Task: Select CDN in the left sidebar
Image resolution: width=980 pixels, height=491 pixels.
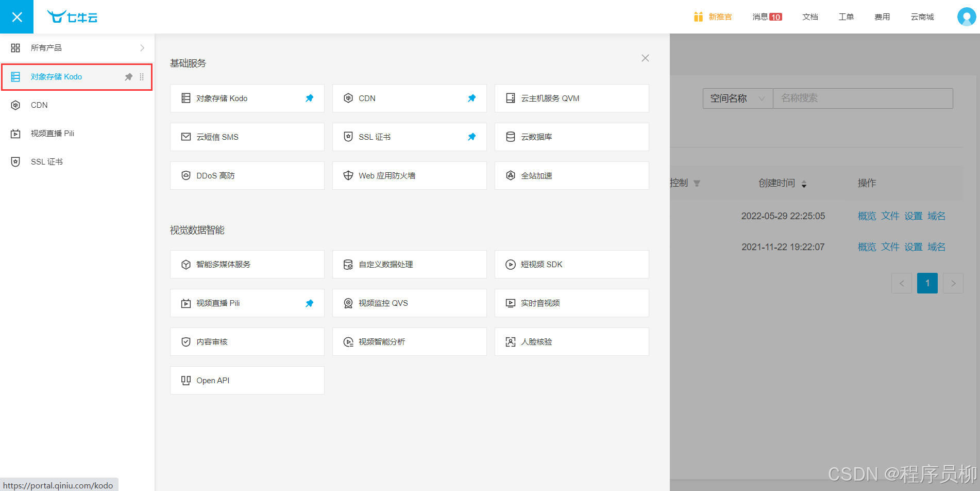Action: pyautogui.click(x=77, y=105)
